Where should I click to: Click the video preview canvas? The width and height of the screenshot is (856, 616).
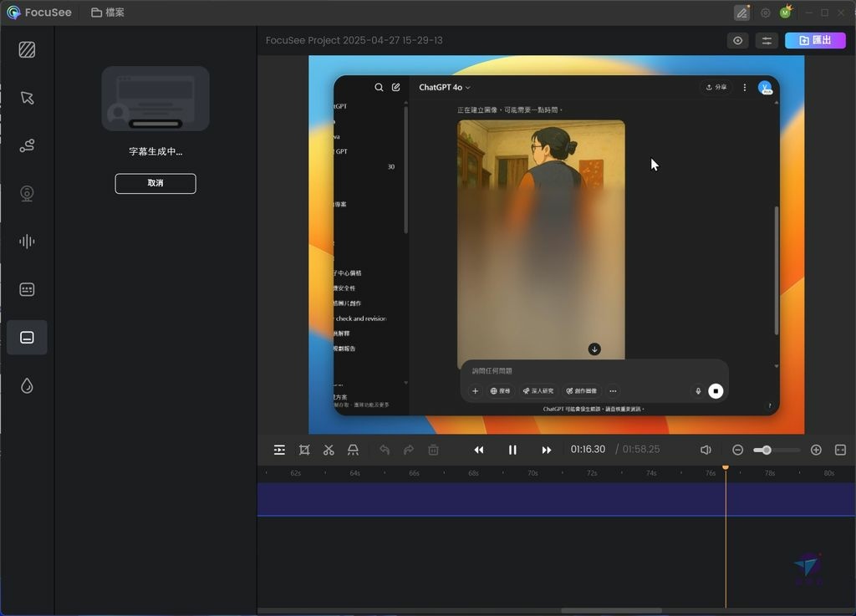[556, 244]
